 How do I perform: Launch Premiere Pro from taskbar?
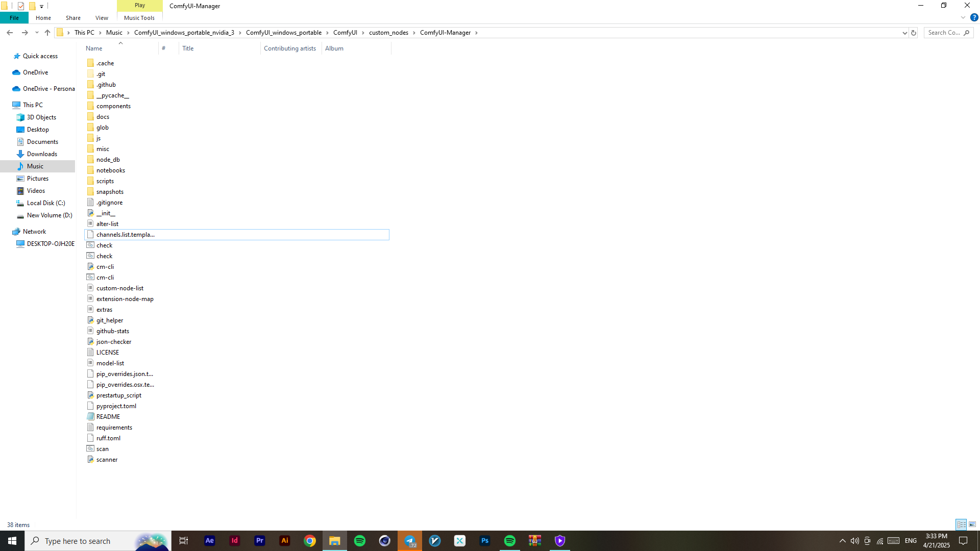point(259,541)
